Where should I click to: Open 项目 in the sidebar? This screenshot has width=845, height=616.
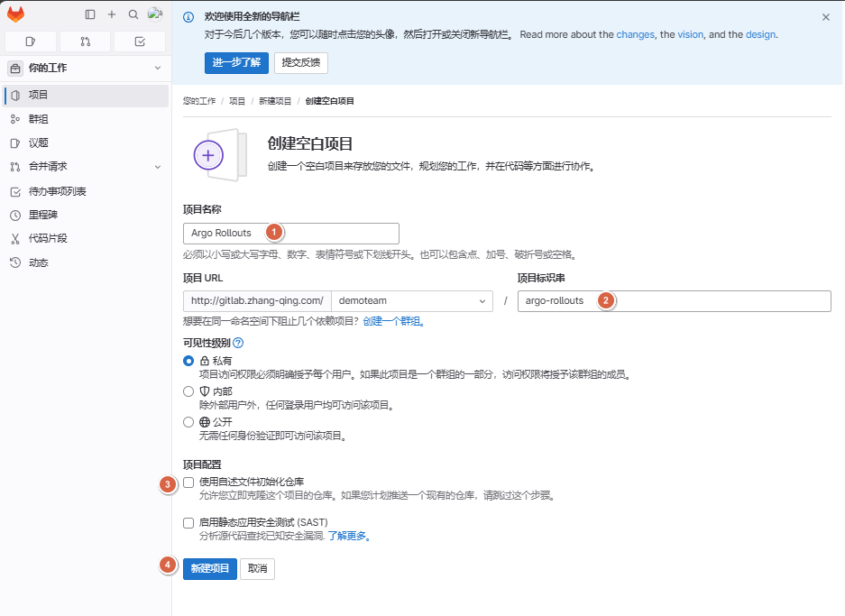[87, 95]
